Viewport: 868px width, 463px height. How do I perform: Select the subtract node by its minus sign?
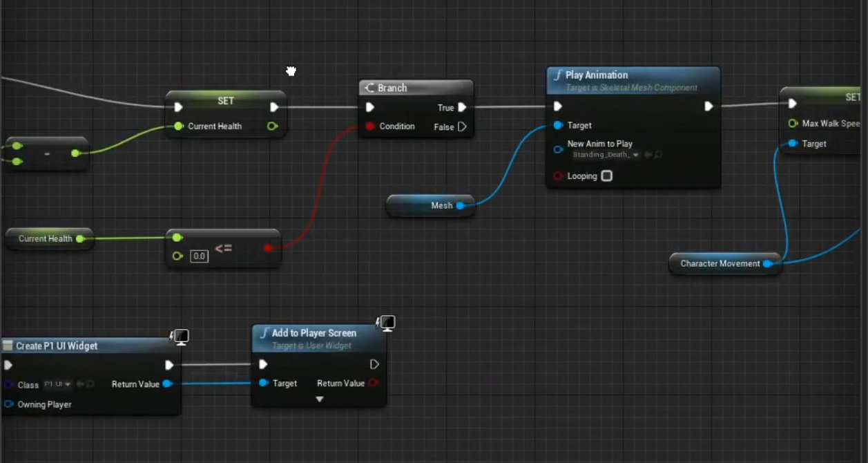click(47, 153)
